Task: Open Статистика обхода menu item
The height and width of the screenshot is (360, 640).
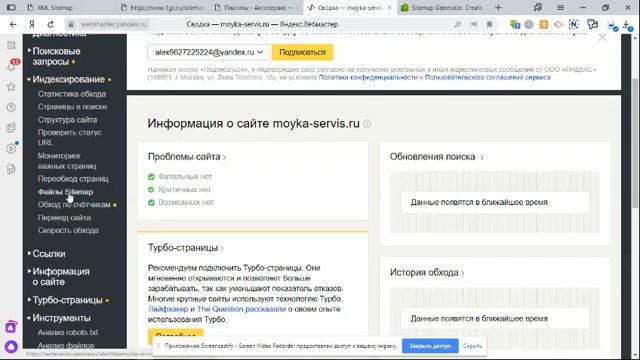Action: [x=72, y=94]
